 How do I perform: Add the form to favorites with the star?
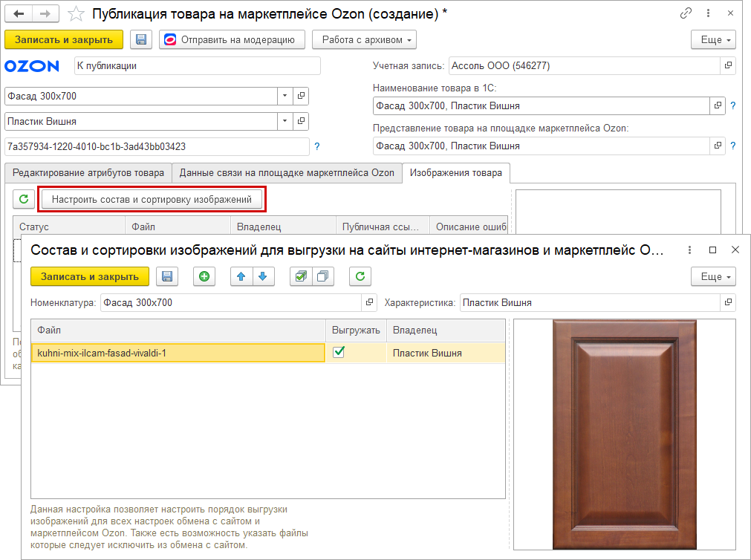coord(75,14)
